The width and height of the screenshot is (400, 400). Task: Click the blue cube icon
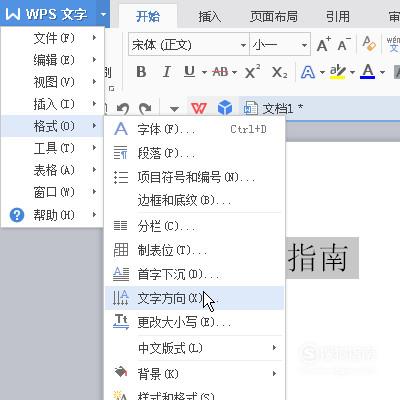point(225,108)
